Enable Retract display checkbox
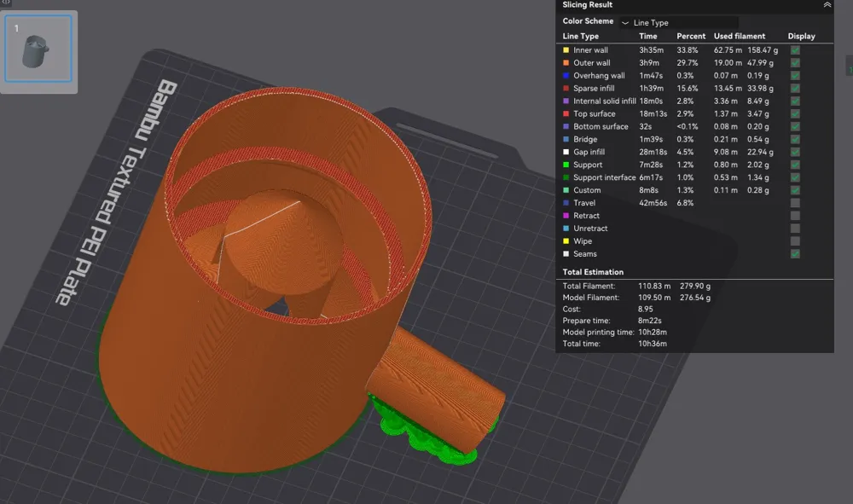The width and height of the screenshot is (853, 504). point(795,216)
